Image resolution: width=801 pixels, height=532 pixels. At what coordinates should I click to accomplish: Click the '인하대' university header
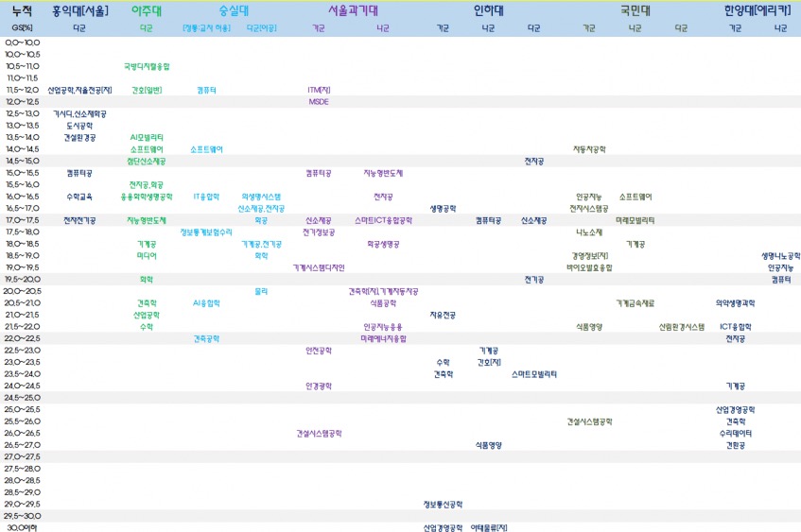click(488, 10)
